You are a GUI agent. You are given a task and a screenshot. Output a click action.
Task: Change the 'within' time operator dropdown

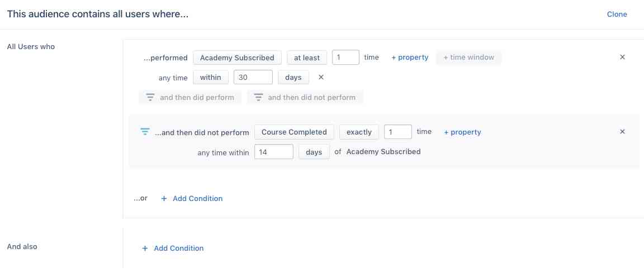[x=210, y=77]
